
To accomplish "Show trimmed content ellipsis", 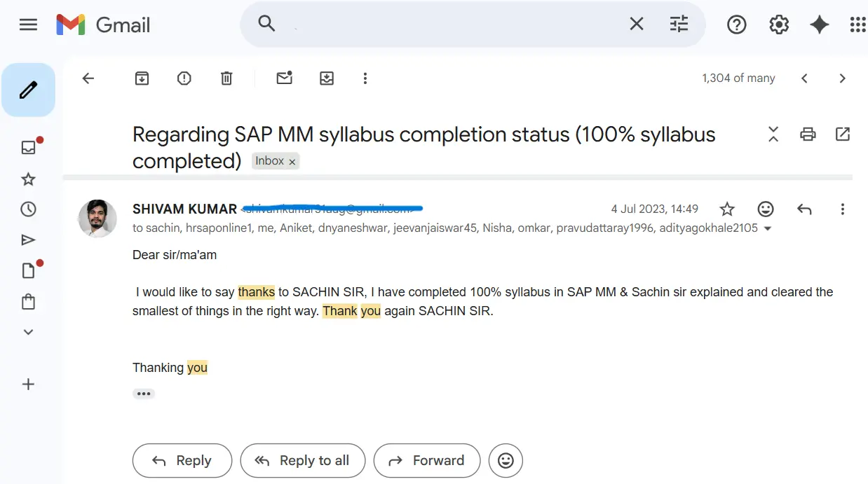I will (x=144, y=394).
